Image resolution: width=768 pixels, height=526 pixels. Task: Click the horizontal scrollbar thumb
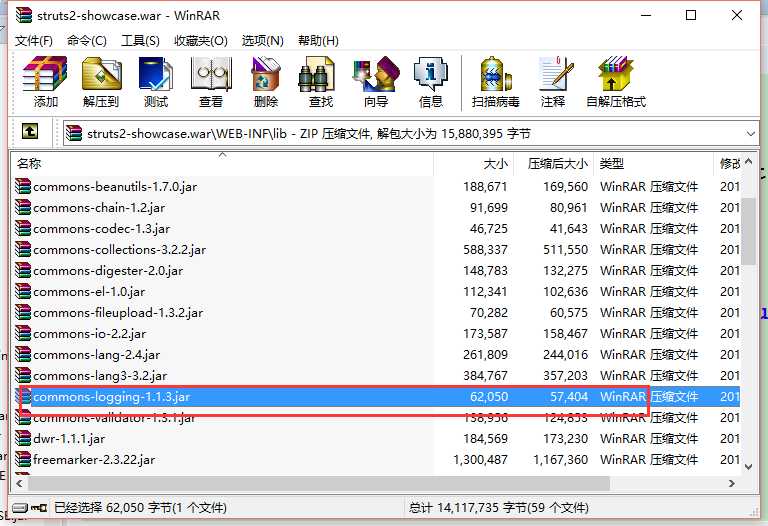point(319,483)
